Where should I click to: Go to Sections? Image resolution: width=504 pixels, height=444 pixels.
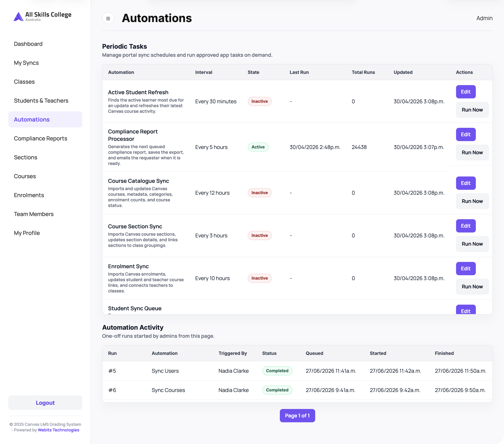(x=25, y=157)
